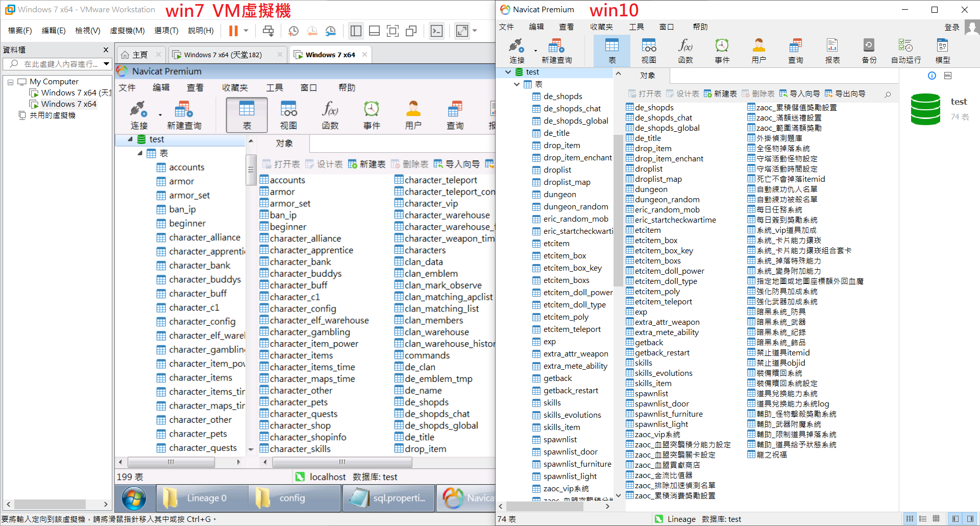Click 导出向导 button in win10 Navicat
Screen dimensions: 980x526
(x=845, y=94)
